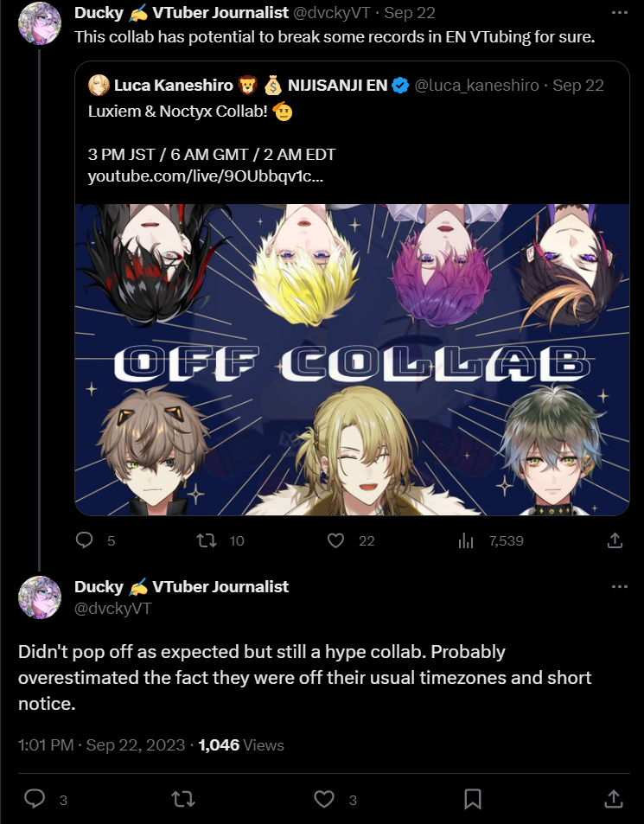Visit @luca_kaneshiro profile handle
Image resolution: width=644 pixels, height=824 pixels.
point(476,85)
